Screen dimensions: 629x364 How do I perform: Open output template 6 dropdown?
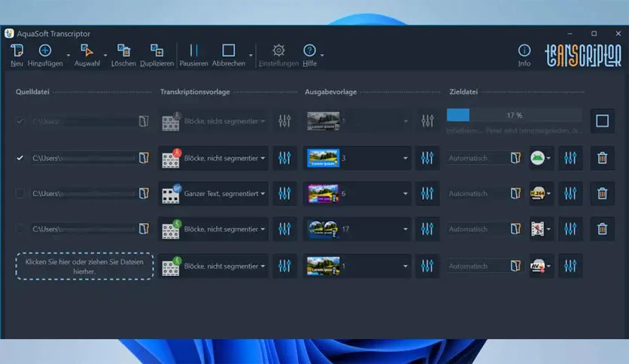pyautogui.click(x=357, y=193)
